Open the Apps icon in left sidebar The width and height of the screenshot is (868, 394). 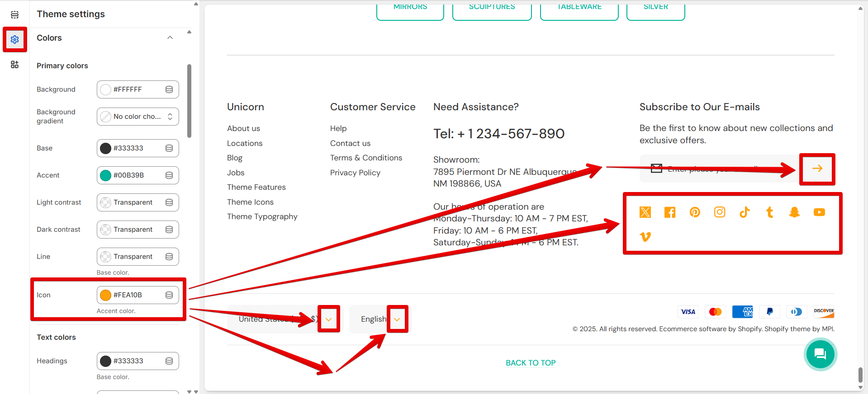(14, 65)
